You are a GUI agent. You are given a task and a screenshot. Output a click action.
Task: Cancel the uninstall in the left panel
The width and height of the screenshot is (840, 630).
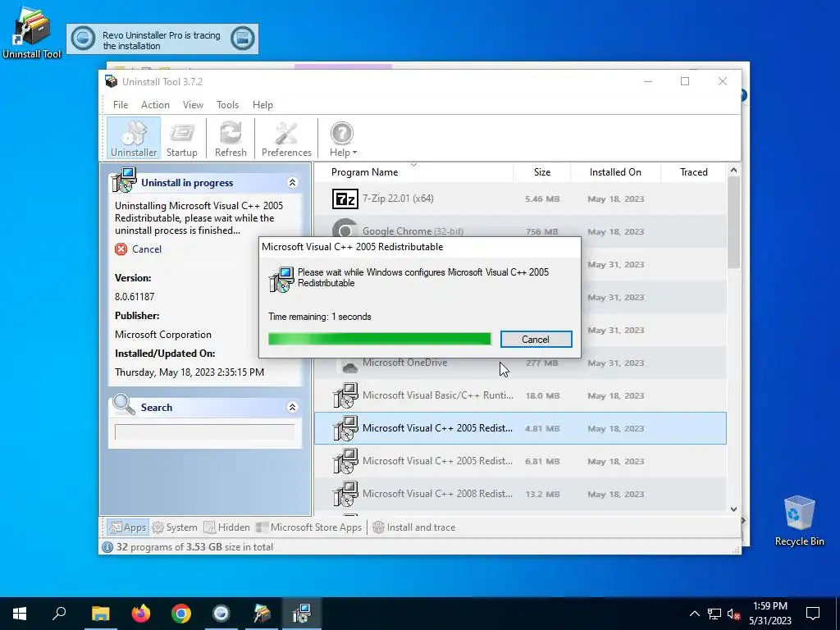pyautogui.click(x=146, y=249)
